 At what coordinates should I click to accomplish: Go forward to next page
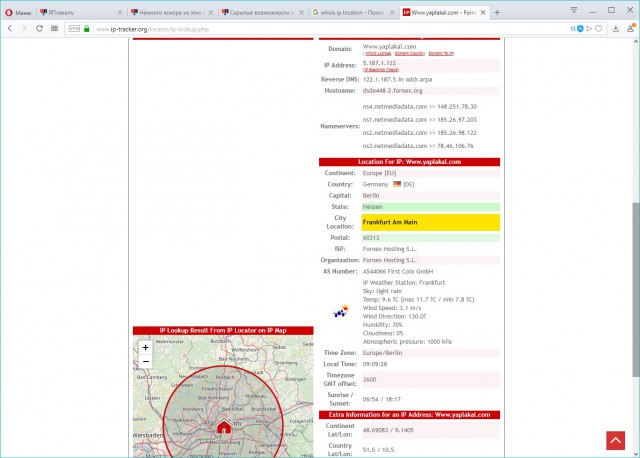tap(24, 29)
